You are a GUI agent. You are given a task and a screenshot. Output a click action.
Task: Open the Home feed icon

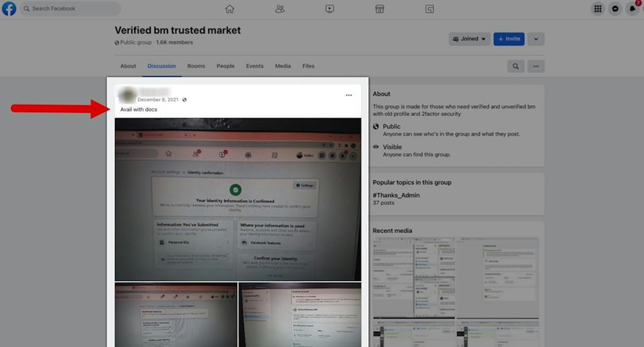[229, 9]
